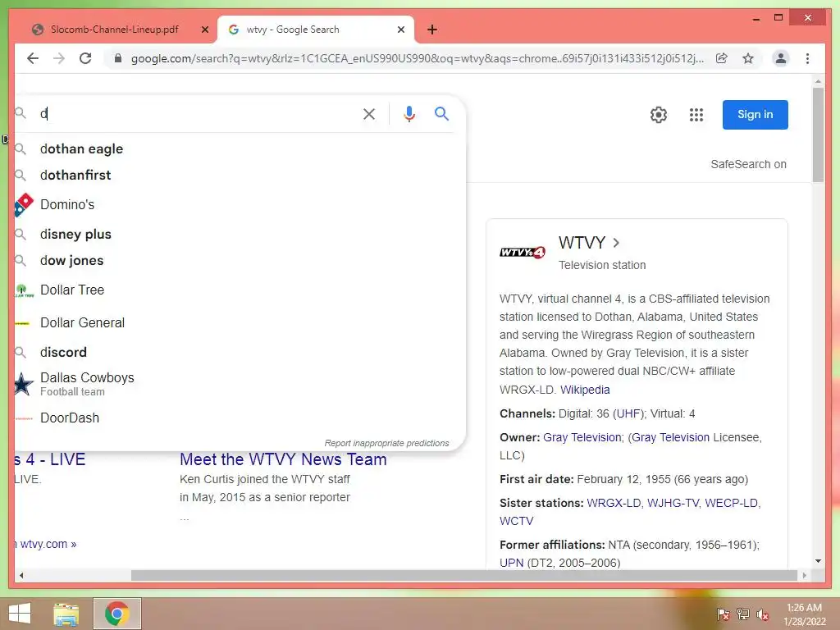Reload the page with the refresh icon
Image resolution: width=840 pixels, height=630 pixels.
coord(85,58)
